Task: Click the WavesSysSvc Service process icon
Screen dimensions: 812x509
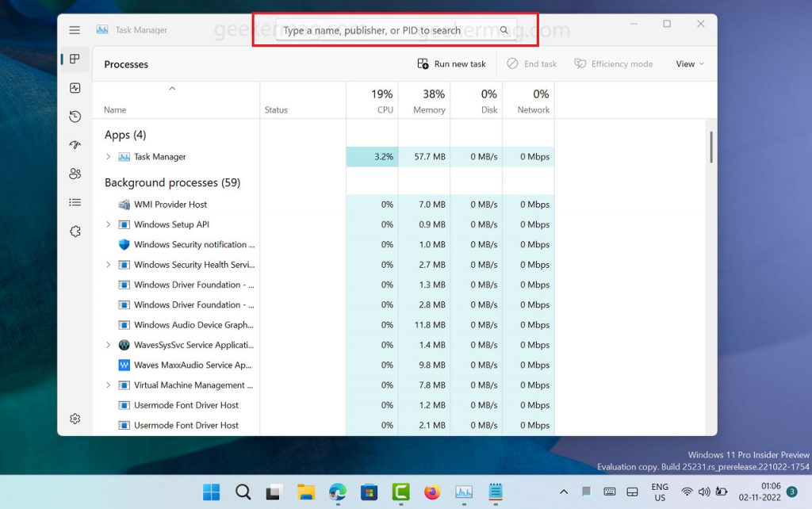Action: (x=124, y=345)
